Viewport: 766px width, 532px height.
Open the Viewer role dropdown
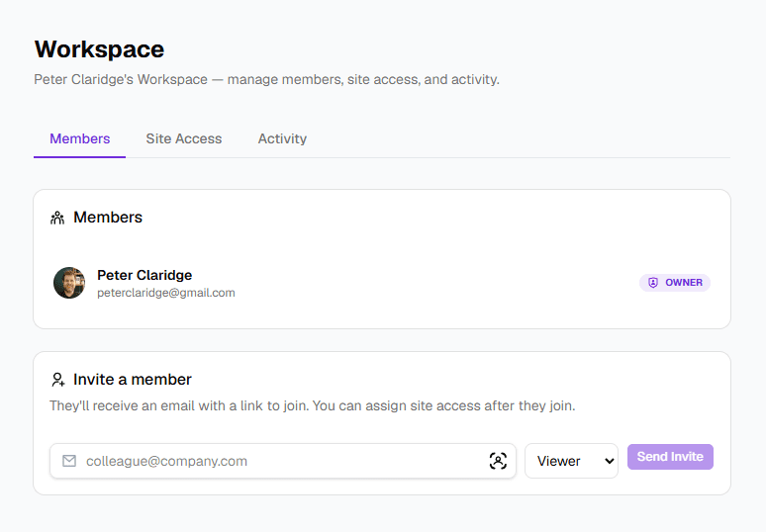pyautogui.click(x=572, y=461)
